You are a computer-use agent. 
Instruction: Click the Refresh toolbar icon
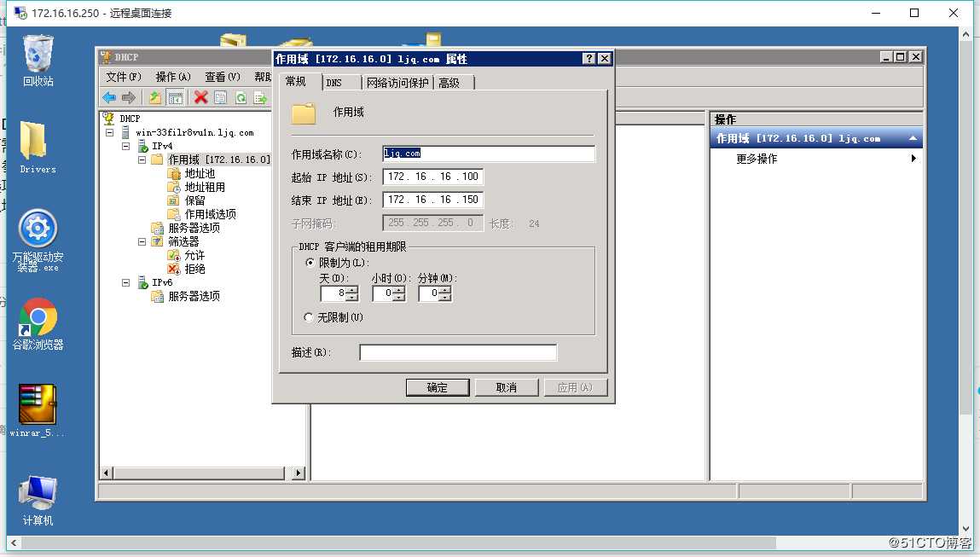point(241,97)
